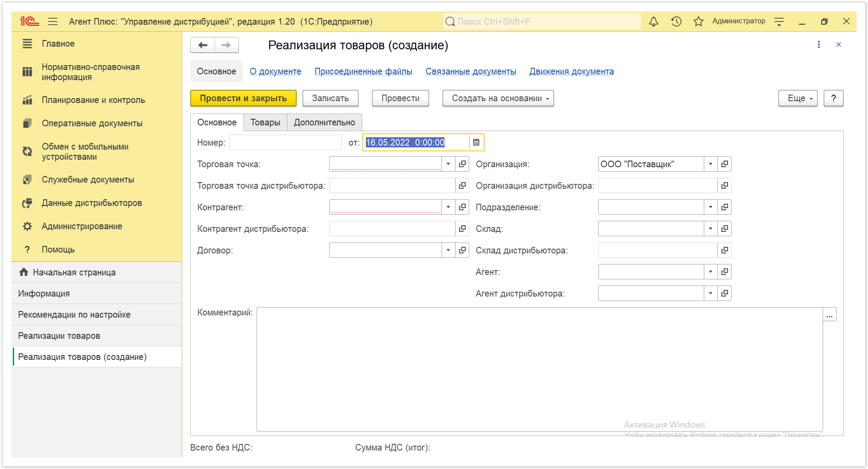
Task: Click Провести и закрыть button
Action: click(x=243, y=98)
